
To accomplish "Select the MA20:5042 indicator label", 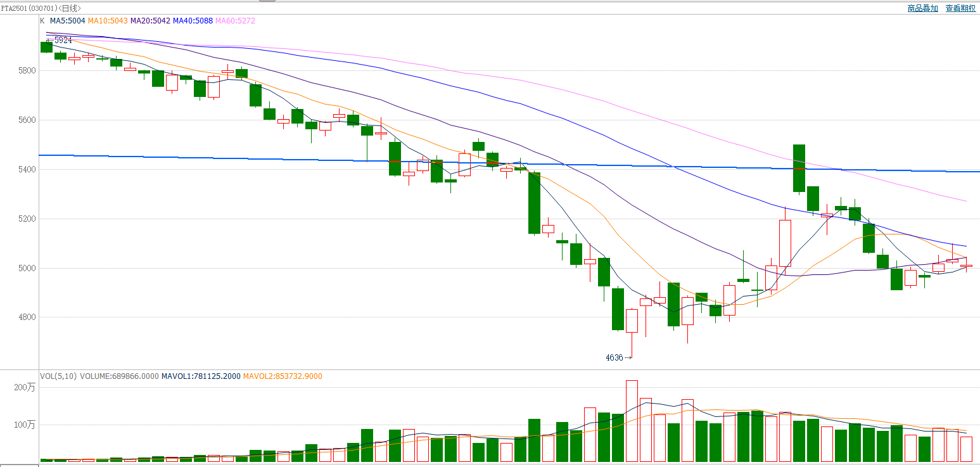I will click(x=150, y=21).
